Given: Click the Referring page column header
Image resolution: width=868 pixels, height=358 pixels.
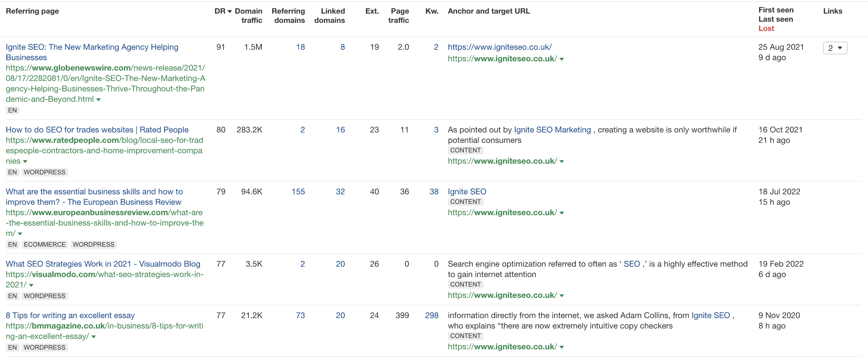Looking at the screenshot, I should tap(32, 11).
